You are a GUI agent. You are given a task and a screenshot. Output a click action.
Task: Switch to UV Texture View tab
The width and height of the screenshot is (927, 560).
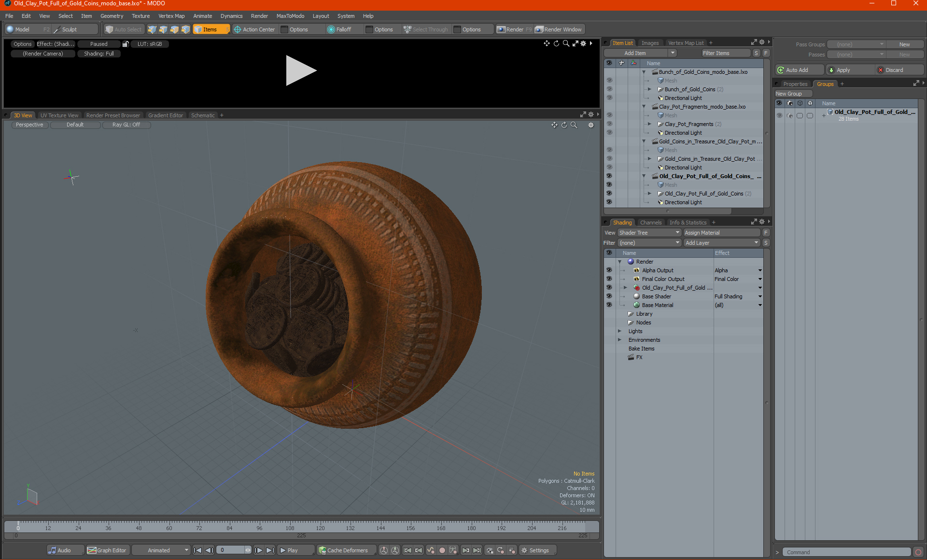(x=59, y=115)
